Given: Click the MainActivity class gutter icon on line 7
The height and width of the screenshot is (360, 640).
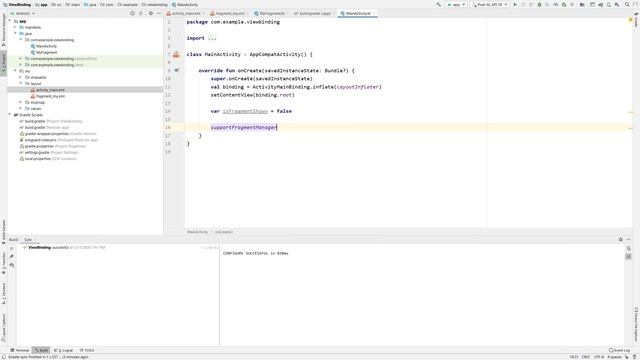Looking at the screenshot, I should 176,54.
